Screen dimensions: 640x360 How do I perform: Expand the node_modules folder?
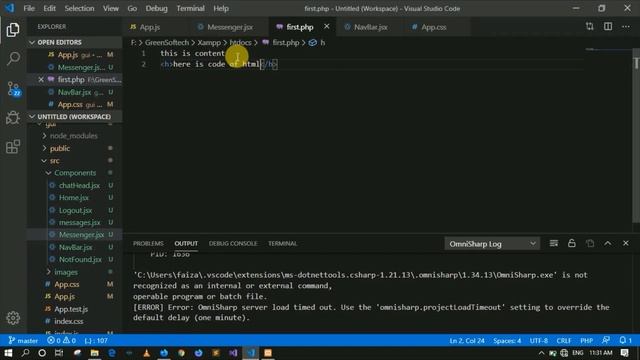tap(73, 136)
